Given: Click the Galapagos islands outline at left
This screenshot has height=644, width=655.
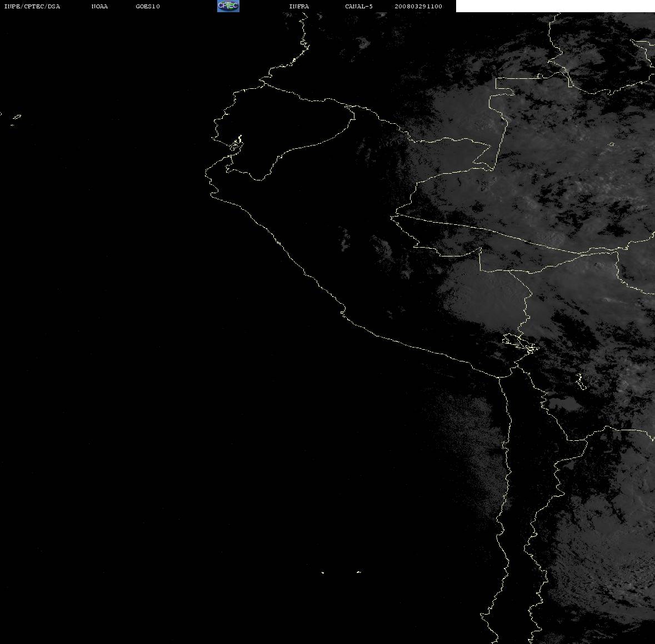Looking at the screenshot, I should (15, 119).
